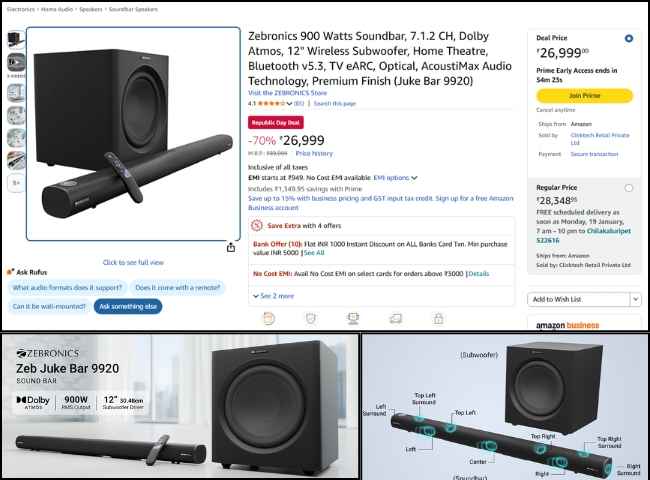Viewport: 650px width, 480px height.
Task: Open the video thumbnail with play icon
Action: (x=16, y=62)
